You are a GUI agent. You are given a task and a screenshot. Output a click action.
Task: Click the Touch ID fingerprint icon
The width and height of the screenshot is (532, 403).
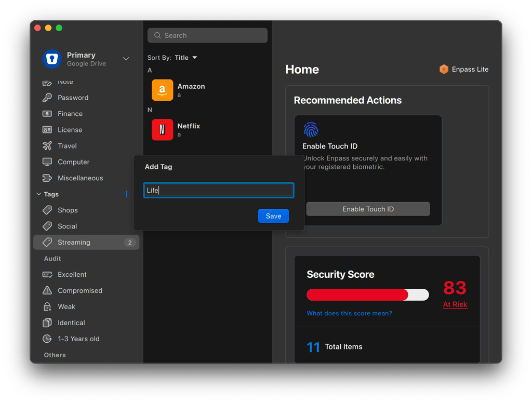point(311,130)
